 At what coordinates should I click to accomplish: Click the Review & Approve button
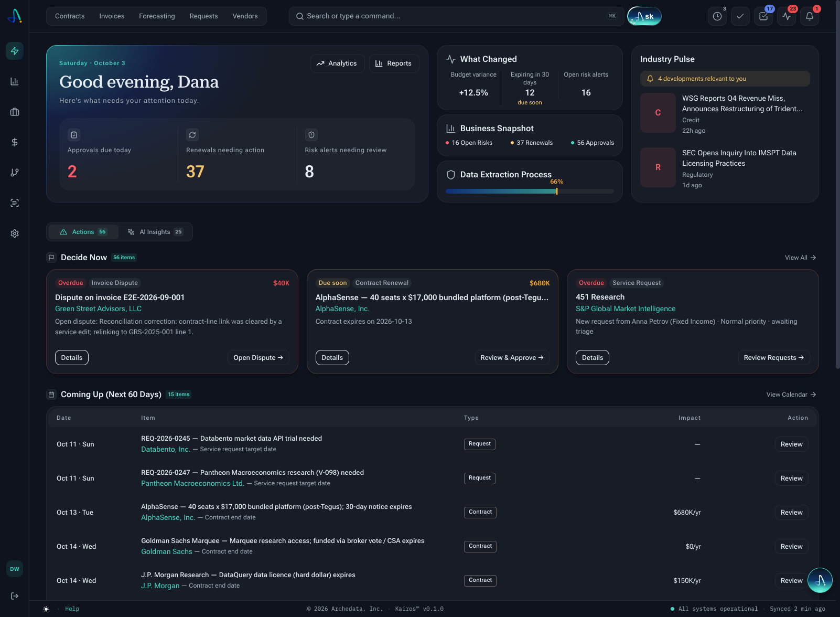point(512,358)
